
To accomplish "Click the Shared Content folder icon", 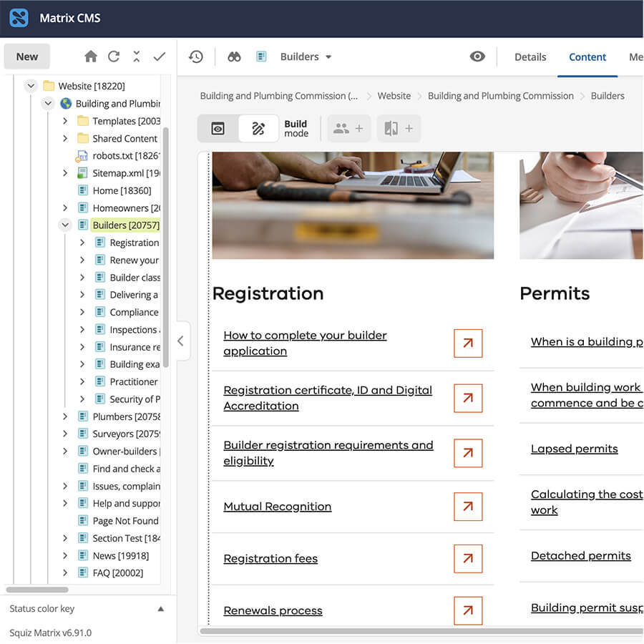I will click(x=83, y=138).
